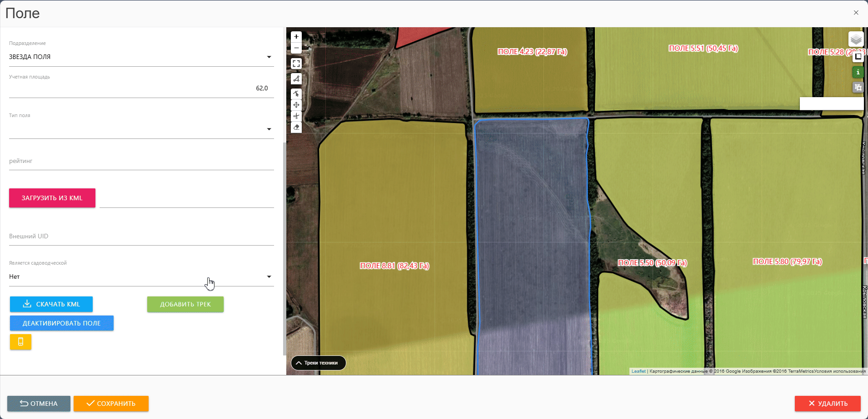Image resolution: width=868 pixels, height=419 pixels.
Task: Zoom out on the map
Action: click(296, 48)
